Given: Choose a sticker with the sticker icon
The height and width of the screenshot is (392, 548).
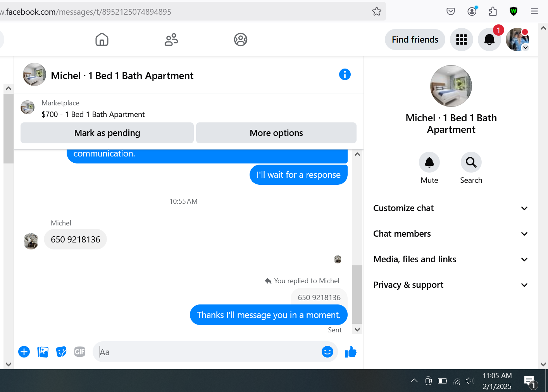Looking at the screenshot, I should click(x=61, y=352).
